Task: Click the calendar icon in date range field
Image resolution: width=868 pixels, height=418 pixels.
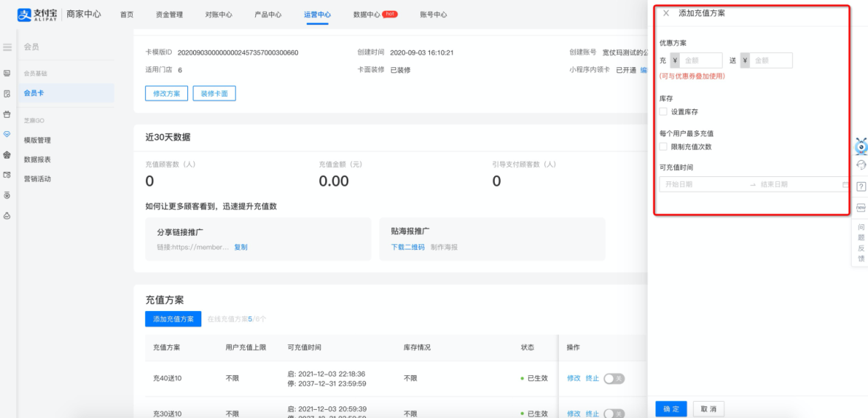Action: (x=844, y=184)
